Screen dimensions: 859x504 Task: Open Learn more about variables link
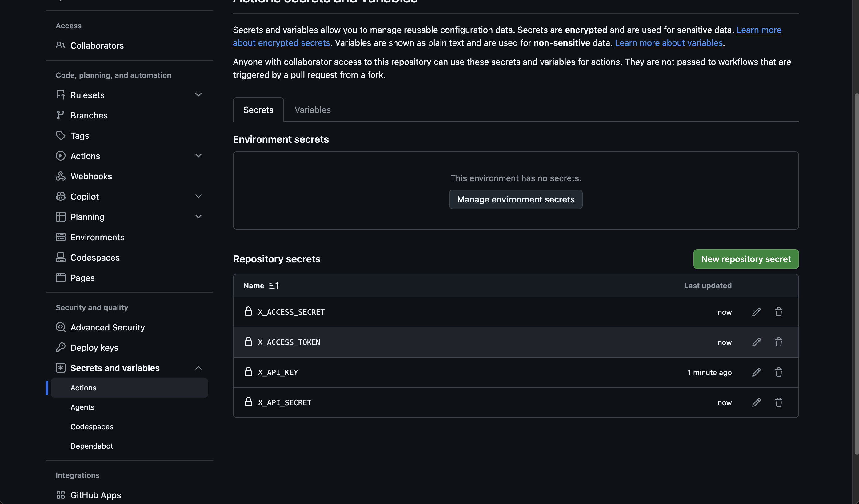click(669, 43)
